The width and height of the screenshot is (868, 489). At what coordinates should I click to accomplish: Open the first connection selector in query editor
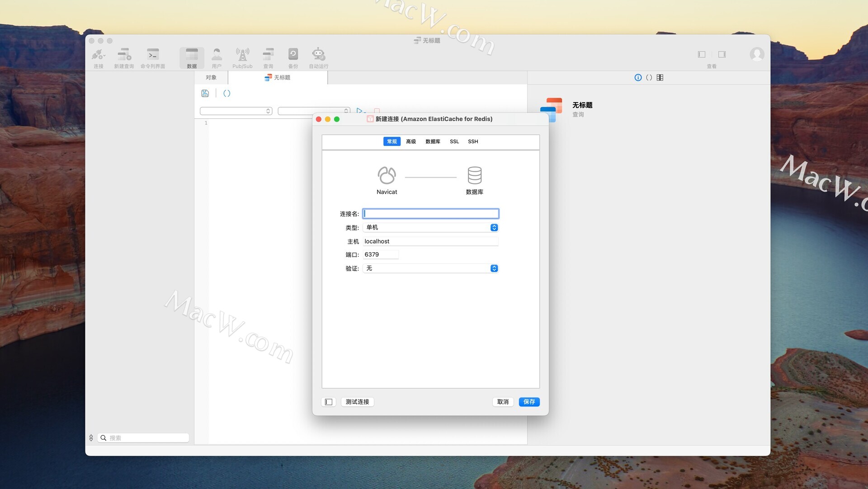pos(236,111)
